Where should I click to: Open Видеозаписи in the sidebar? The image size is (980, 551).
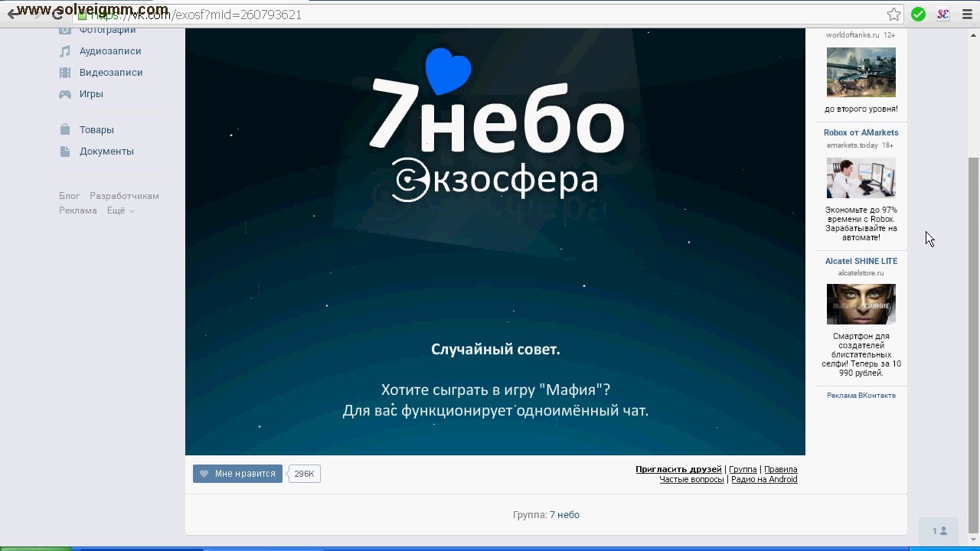(111, 73)
